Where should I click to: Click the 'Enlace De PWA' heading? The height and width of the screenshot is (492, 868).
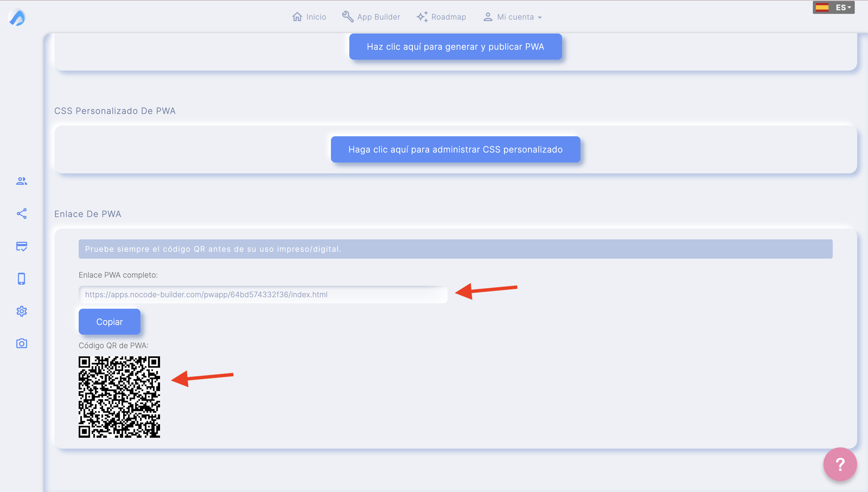(x=88, y=214)
